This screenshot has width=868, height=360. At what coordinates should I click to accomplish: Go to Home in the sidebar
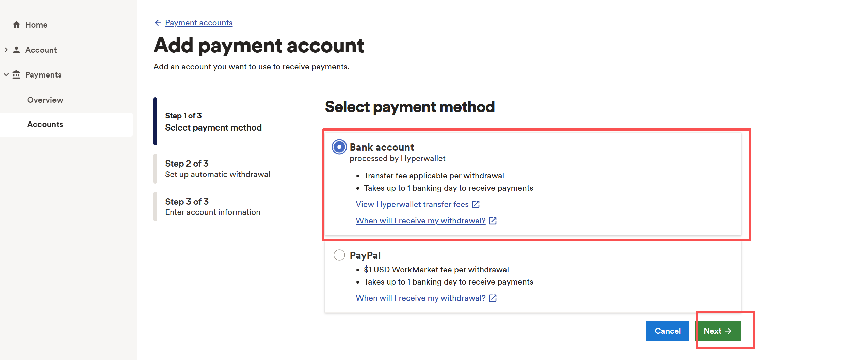36,25
